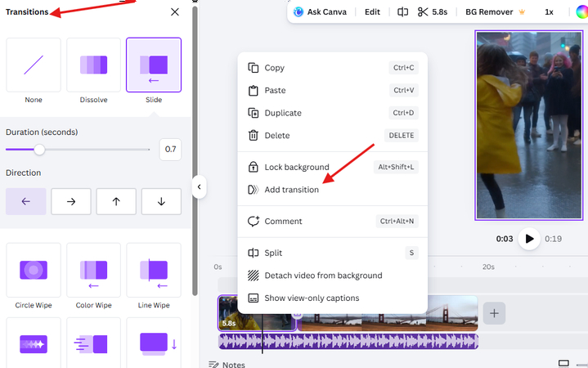Screen dimensions: 588x368
Task: Click the 0:03 current time label
Action: [505, 239]
